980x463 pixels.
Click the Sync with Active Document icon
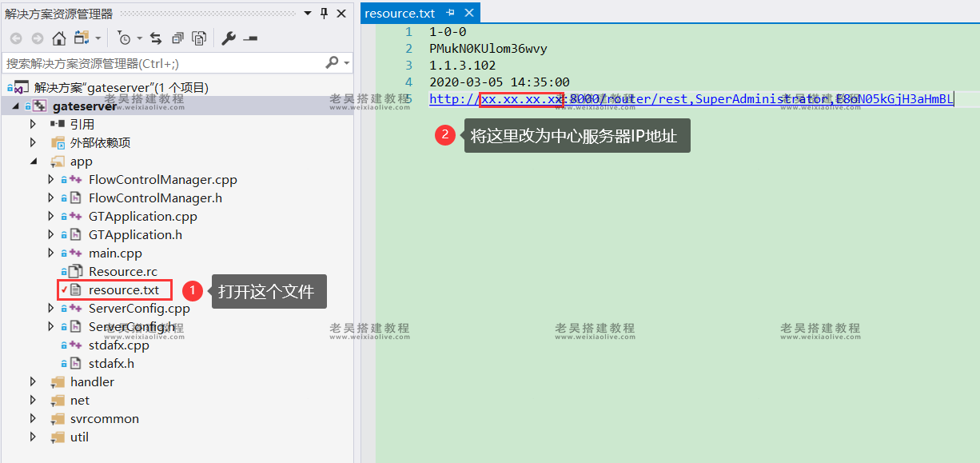(155, 37)
